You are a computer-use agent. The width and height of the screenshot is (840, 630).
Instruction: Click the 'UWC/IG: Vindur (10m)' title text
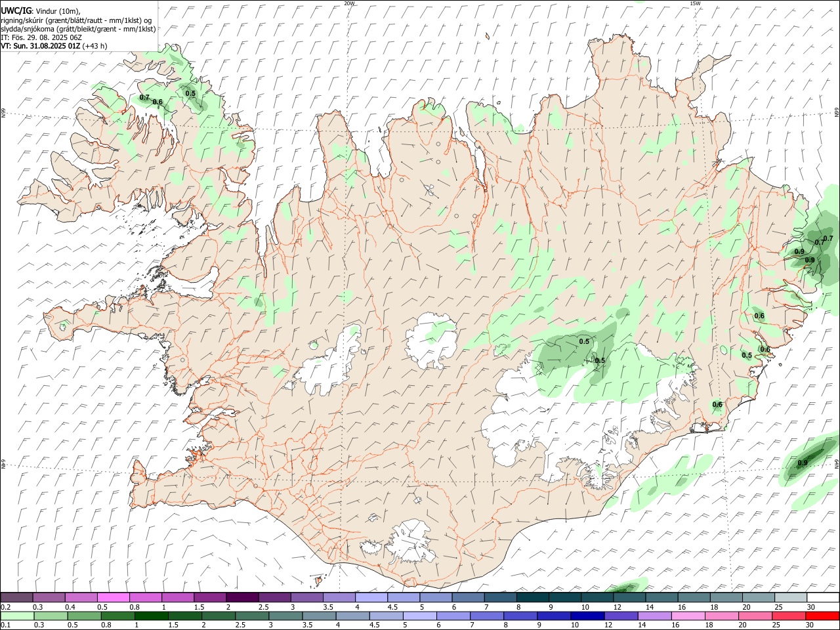click(40, 10)
